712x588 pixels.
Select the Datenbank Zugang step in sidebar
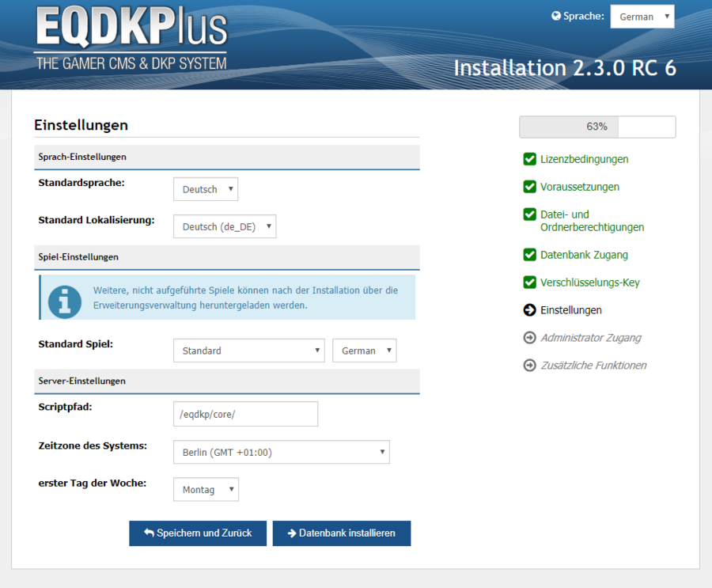[x=528, y=254]
